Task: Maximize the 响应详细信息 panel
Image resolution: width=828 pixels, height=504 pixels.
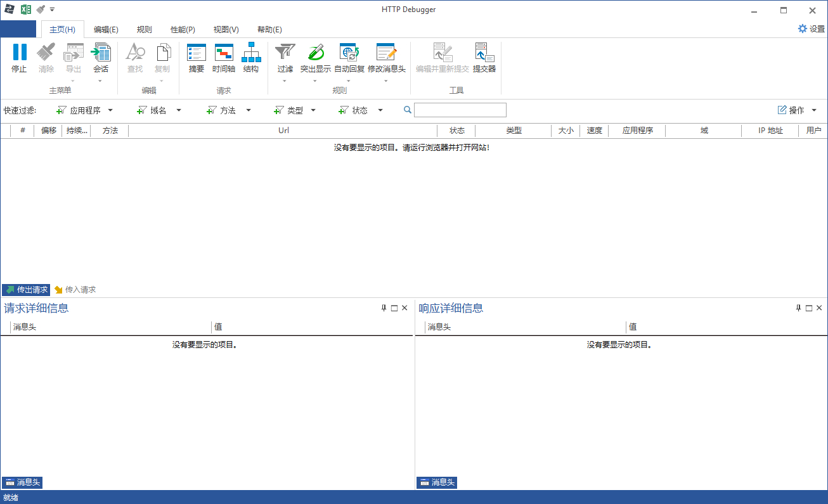Action: tap(809, 308)
